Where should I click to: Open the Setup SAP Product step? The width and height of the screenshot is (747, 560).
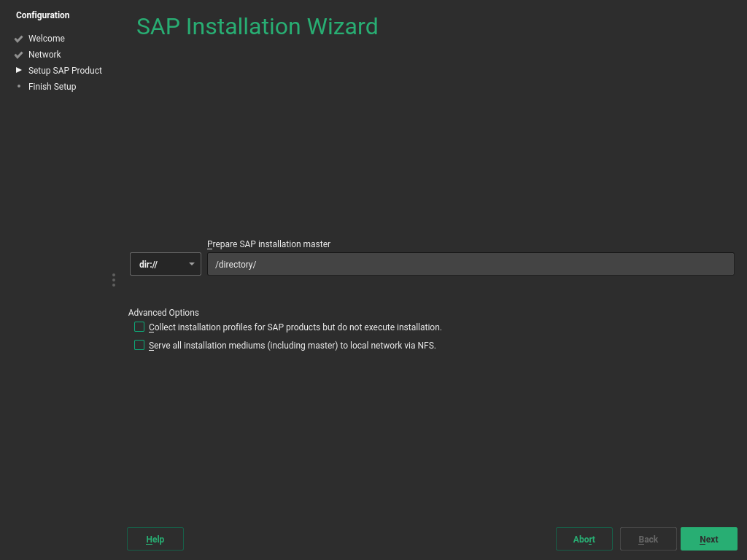[65, 70]
